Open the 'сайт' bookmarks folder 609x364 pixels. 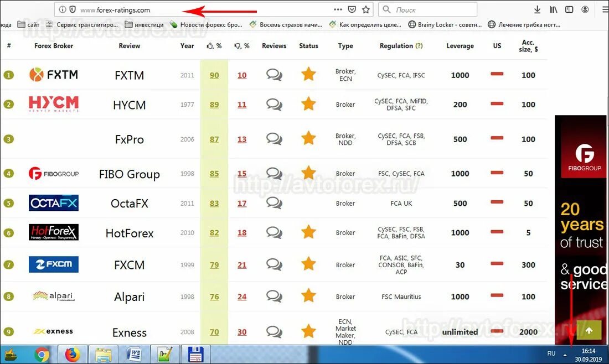click(28, 24)
